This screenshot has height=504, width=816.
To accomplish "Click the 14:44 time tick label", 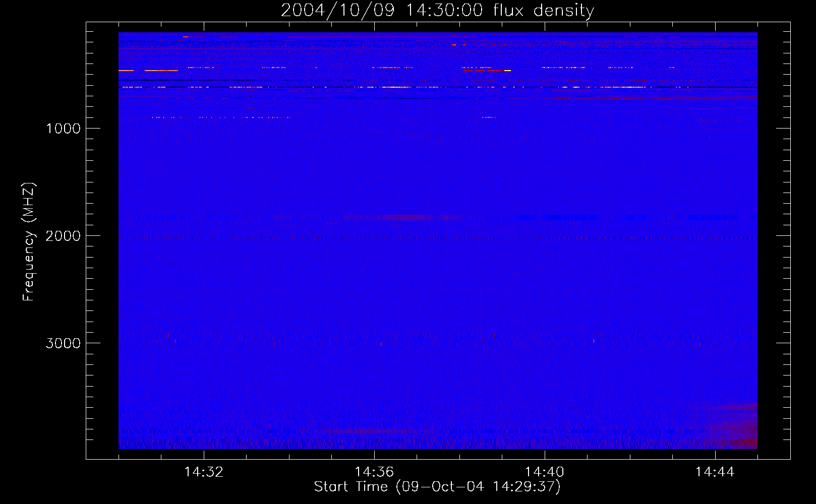I will [x=715, y=472].
